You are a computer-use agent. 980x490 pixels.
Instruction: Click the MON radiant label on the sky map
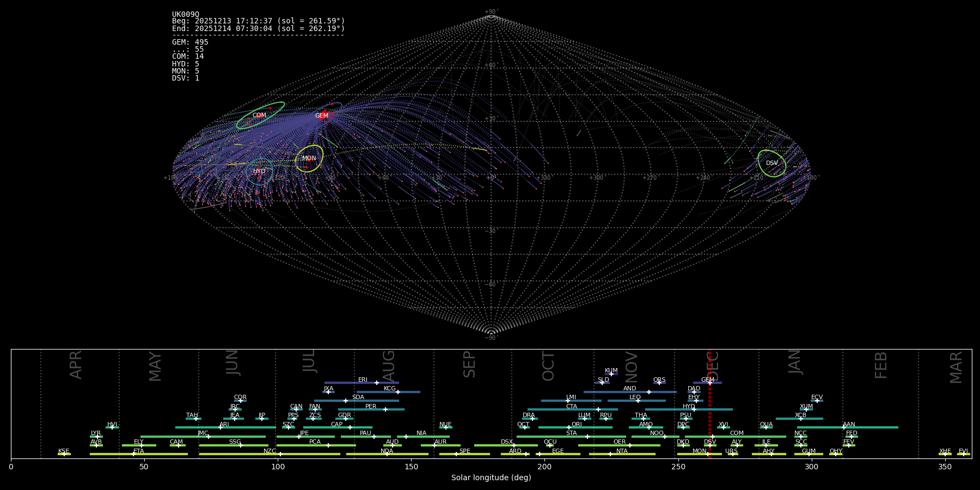click(309, 158)
